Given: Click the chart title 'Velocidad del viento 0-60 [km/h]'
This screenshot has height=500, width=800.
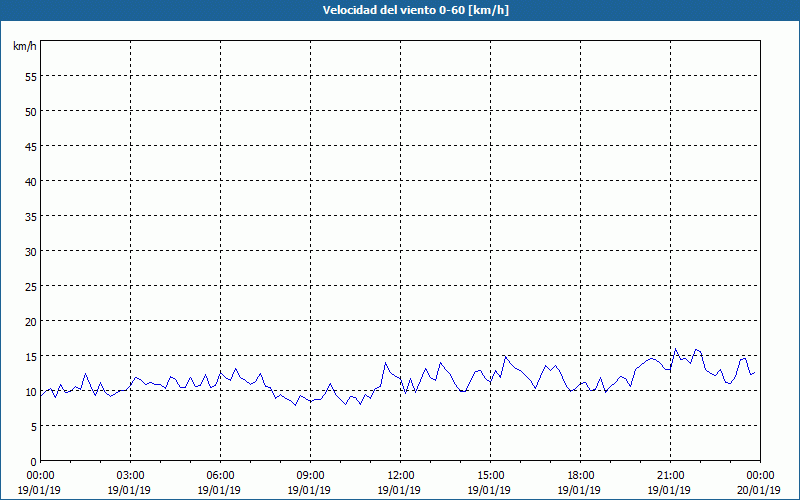Looking at the screenshot, I should pyautogui.click(x=416, y=10).
